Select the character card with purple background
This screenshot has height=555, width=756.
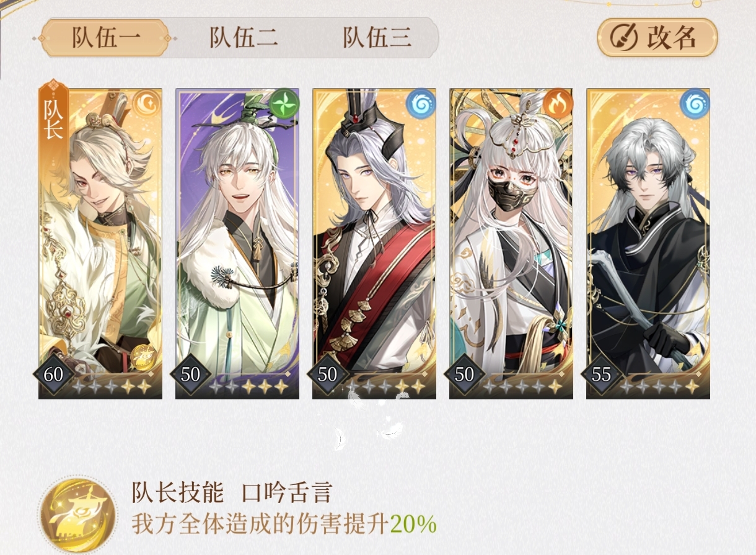coord(237,244)
